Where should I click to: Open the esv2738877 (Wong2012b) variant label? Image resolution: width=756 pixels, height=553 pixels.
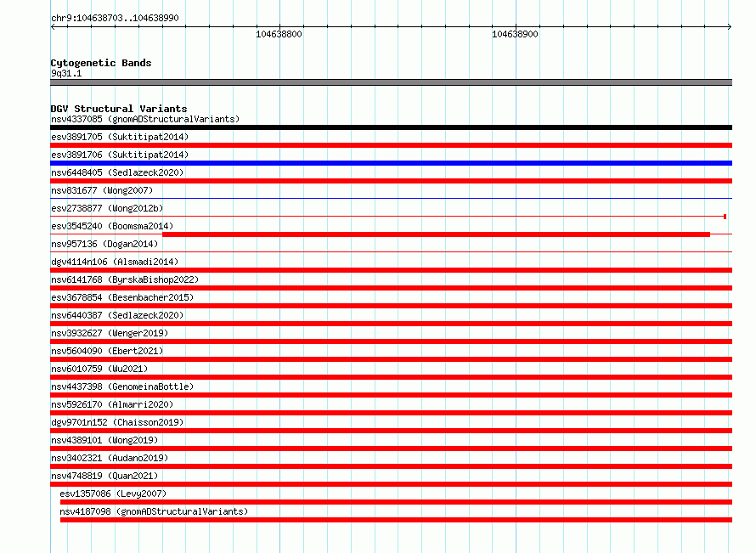[107, 208]
